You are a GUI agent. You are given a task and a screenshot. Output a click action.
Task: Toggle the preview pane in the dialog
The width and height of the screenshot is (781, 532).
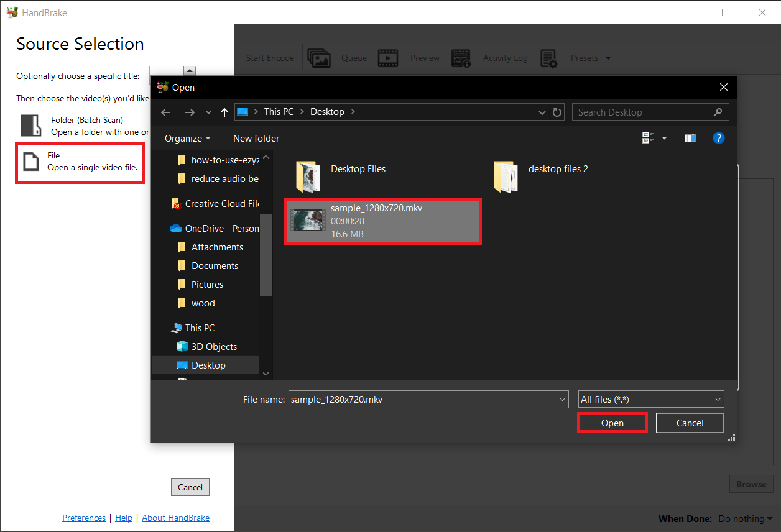[690, 138]
